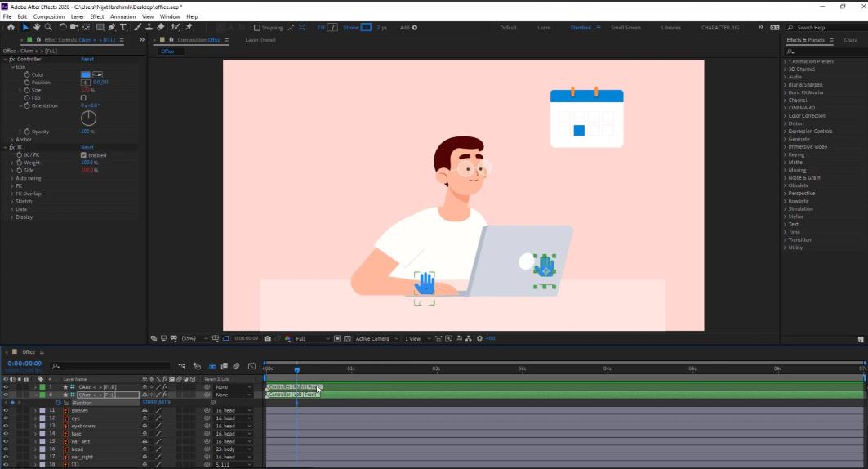Click the show channel color icon

[288, 338]
